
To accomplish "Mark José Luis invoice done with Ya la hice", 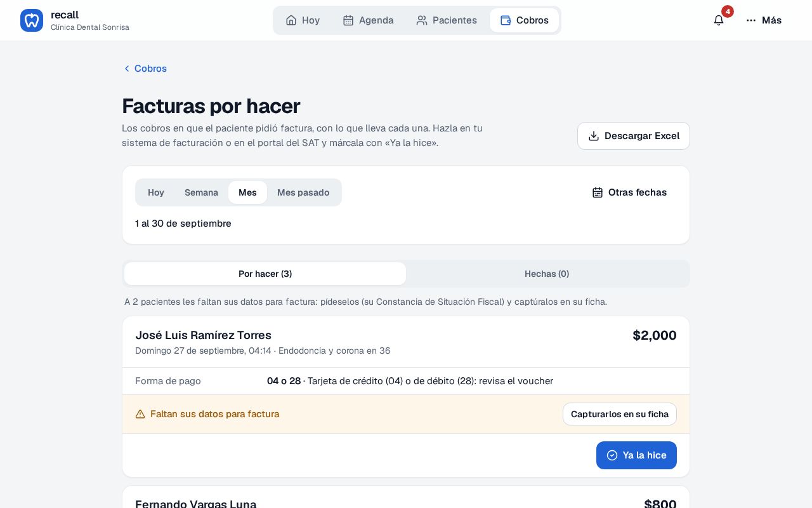I will coord(636,455).
